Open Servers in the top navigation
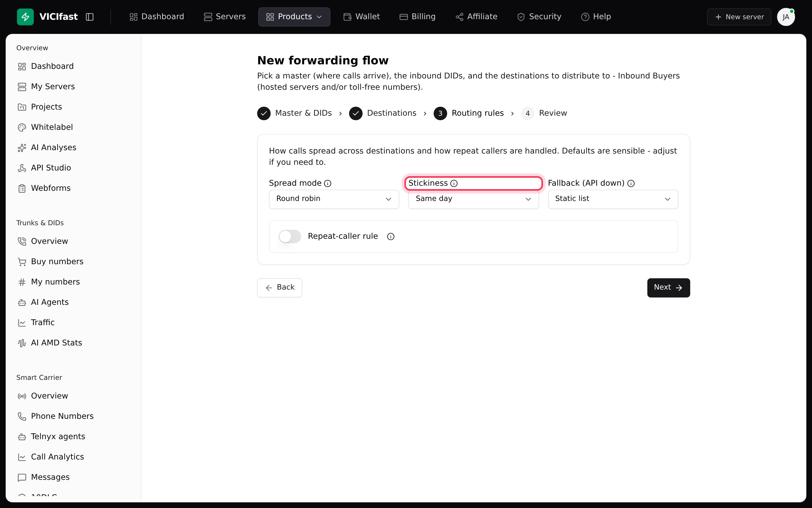This screenshot has height=508, width=812. point(224,17)
